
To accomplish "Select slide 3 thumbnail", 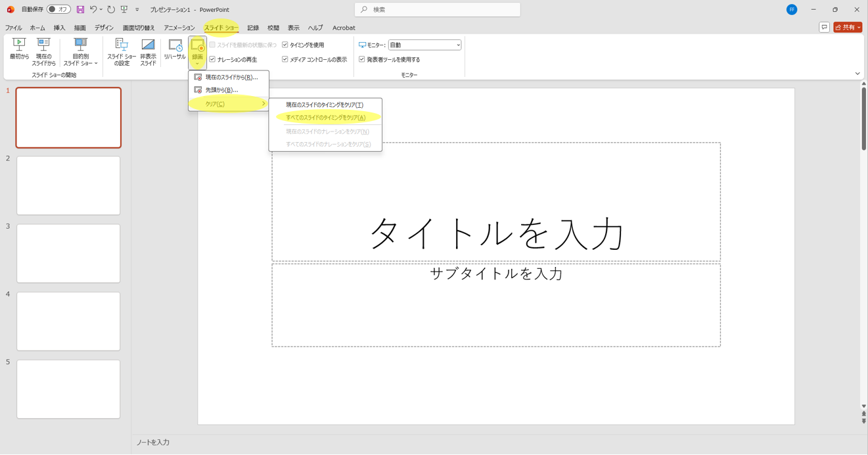I will (68, 253).
